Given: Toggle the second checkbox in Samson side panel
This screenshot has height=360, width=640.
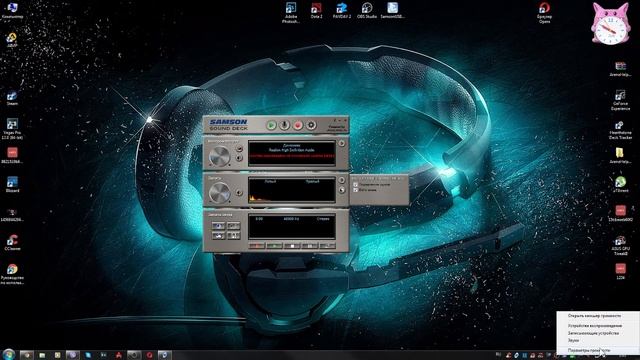Looking at the screenshot, I should [x=356, y=190].
